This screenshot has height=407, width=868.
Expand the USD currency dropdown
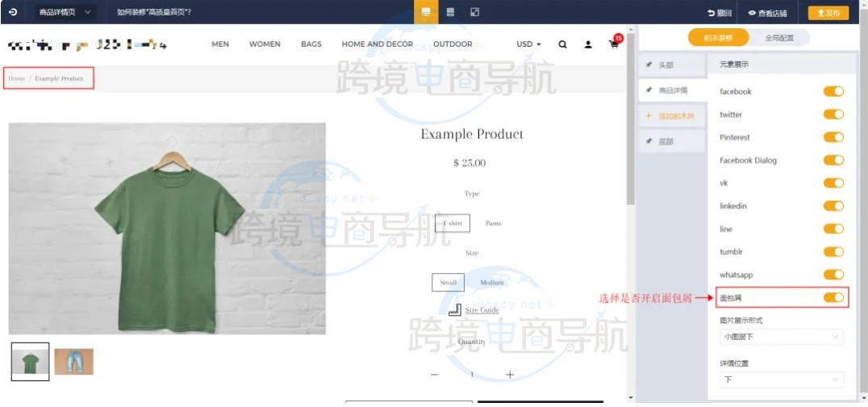(528, 44)
